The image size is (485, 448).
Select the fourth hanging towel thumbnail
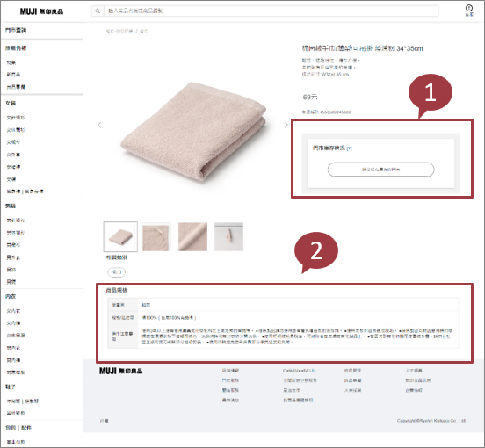click(229, 236)
